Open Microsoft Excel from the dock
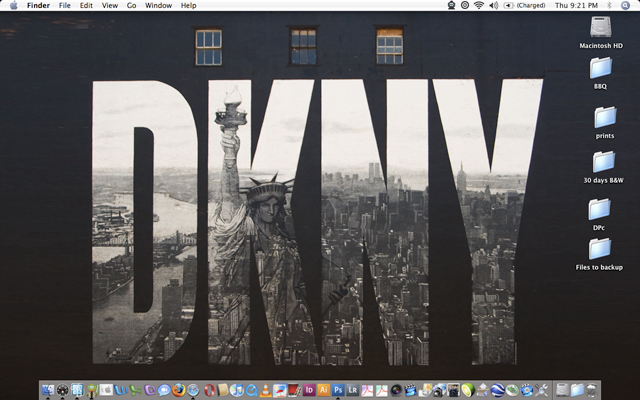This screenshot has height=400, width=640. 135,391
